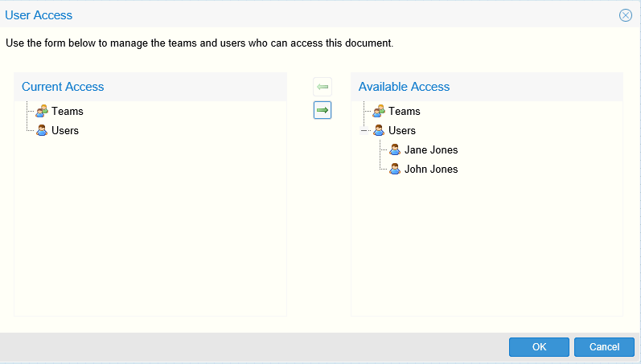
Task: Select the Users label in Available Access
Action: pos(401,130)
